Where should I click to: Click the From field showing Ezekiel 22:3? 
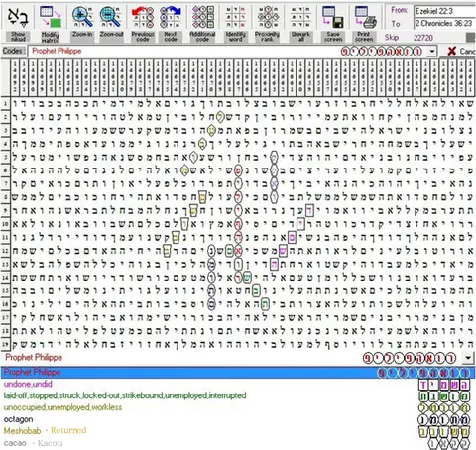tap(445, 11)
